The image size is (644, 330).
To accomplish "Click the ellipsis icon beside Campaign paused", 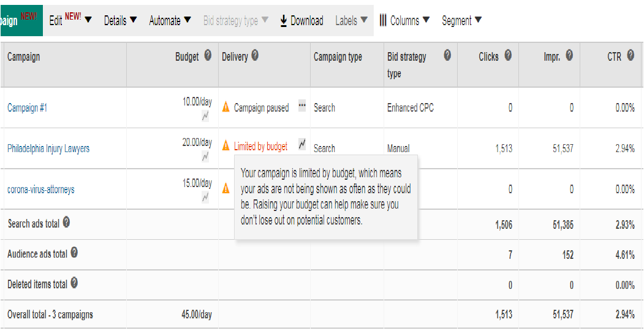I will tap(302, 106).
